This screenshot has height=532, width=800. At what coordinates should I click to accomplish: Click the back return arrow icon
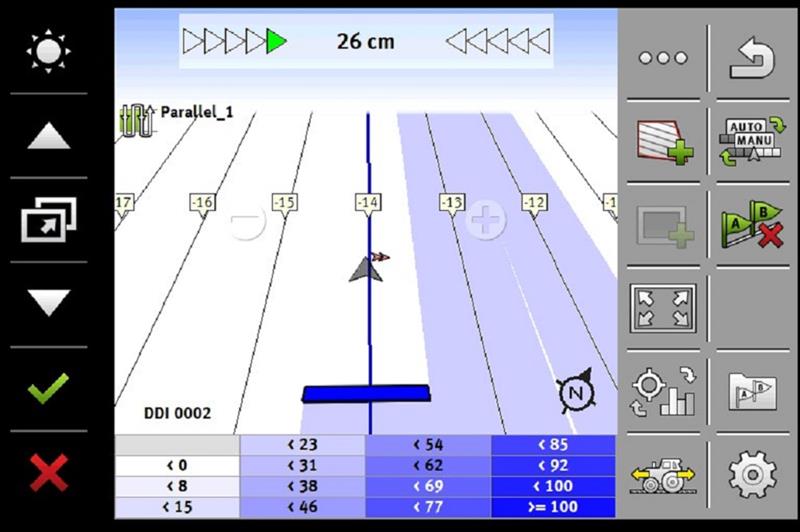point(752,58)
